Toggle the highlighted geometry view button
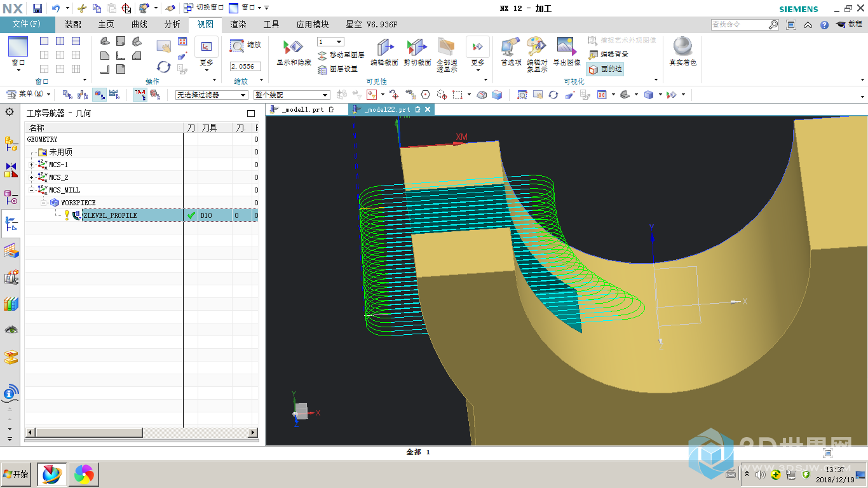 point(100,95)
